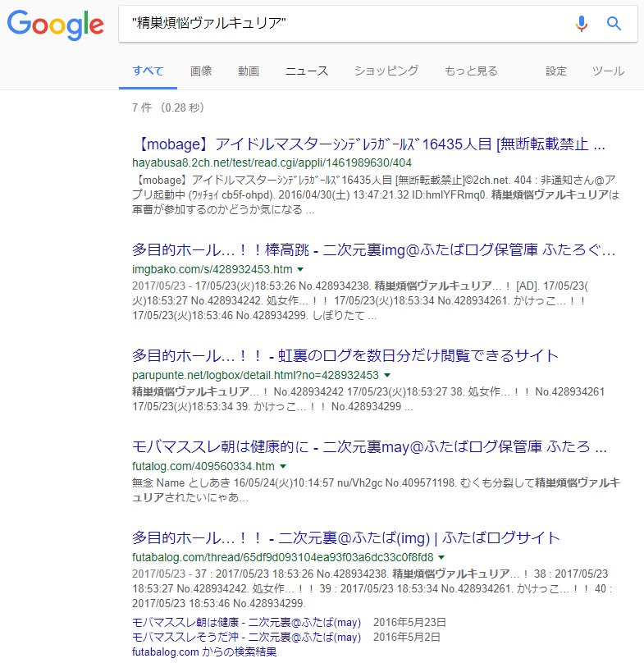
Task: Switch to the 画像 tab
Action: (x=201, y=71)
